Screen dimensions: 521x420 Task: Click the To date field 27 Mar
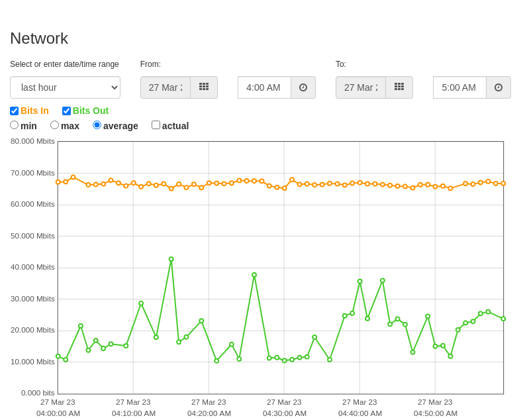[361, 87]
